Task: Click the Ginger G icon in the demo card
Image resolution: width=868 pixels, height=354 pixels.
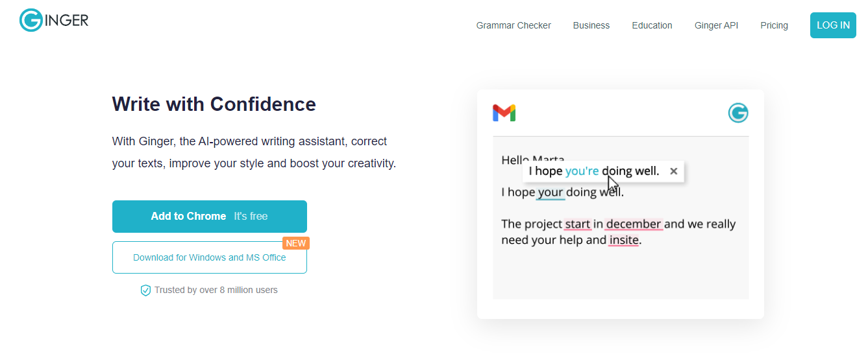Action: coord(738,113)
